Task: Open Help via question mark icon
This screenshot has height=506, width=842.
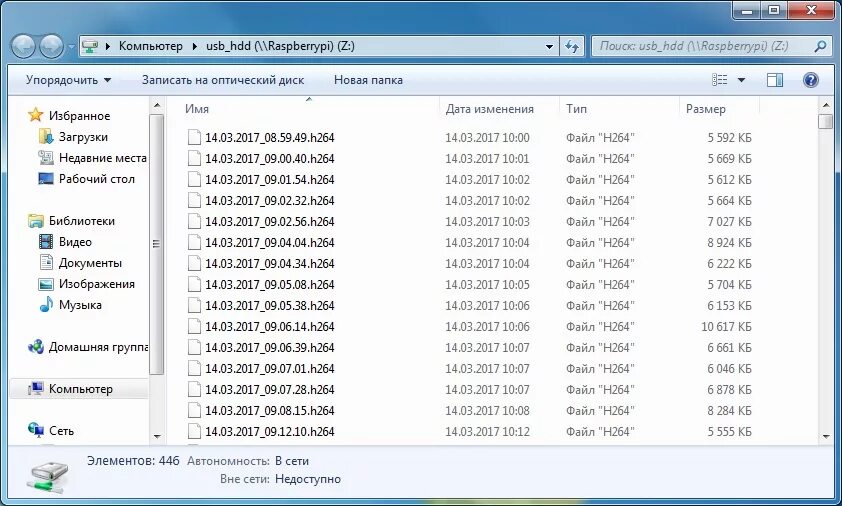Action: point(811,80)
